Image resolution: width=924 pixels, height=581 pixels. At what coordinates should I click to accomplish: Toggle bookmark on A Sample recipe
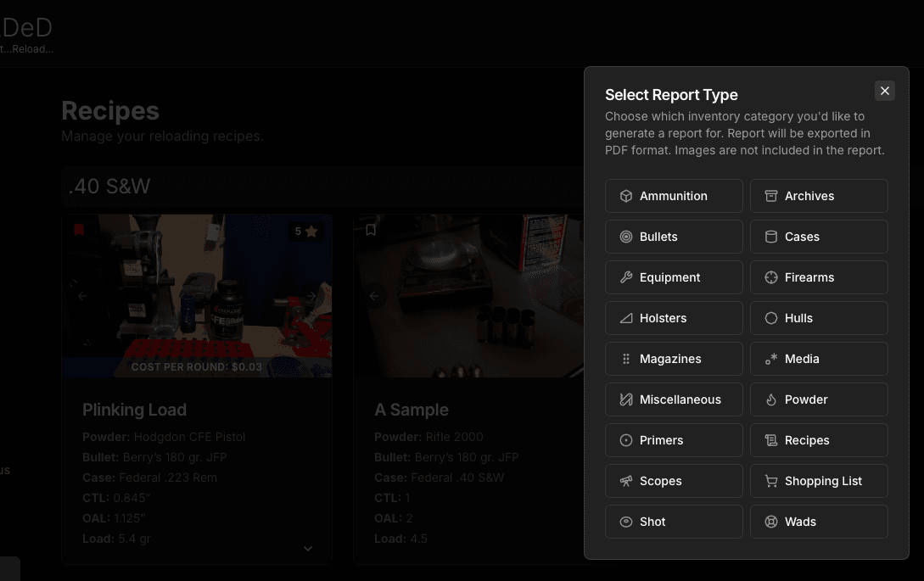(x=371, y=230)
